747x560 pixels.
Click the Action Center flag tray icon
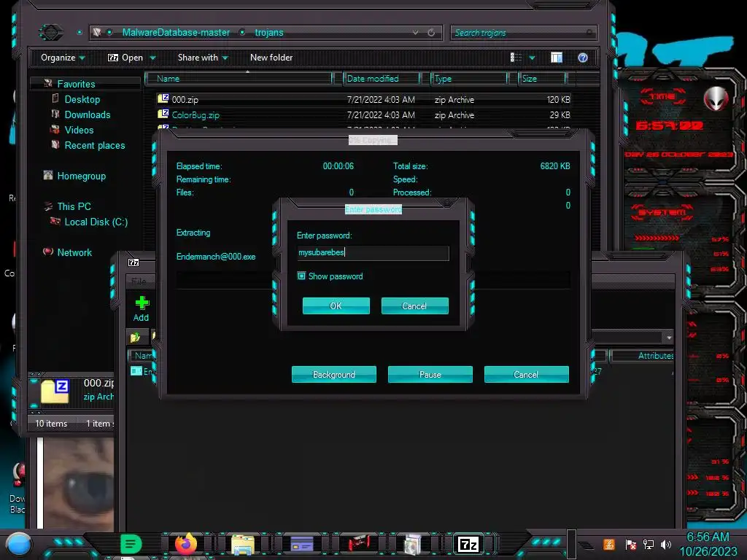coord(631,544)
